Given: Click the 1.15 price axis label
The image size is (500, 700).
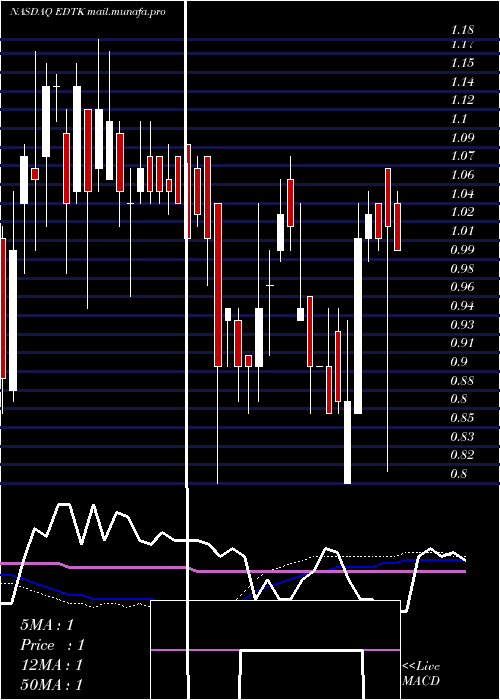Looking at the screenshot, I should (x=462, y=63).
